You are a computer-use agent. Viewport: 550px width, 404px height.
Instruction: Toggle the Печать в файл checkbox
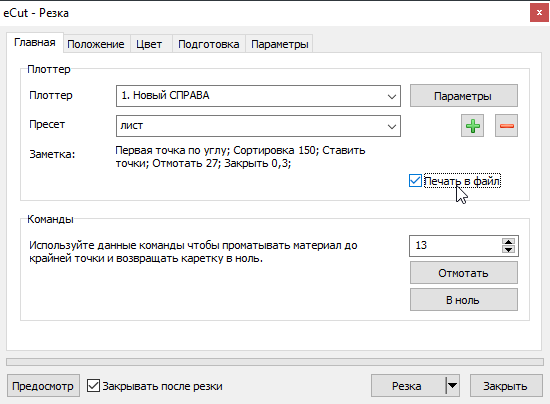tap(415, 181)
